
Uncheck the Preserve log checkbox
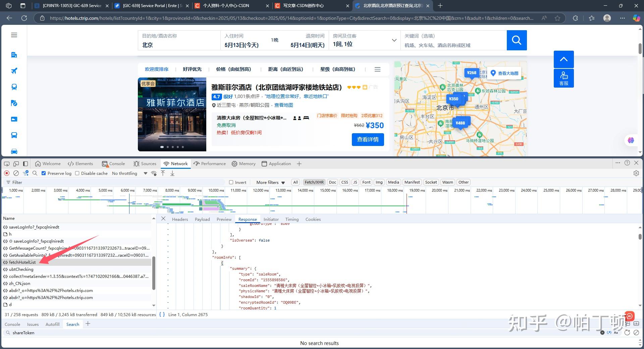point(44,173)
